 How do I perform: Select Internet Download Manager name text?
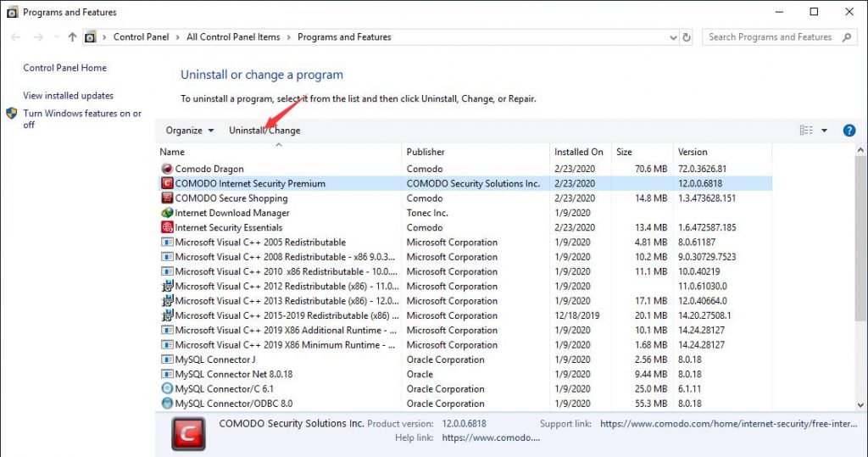pyautogui.click(x=232, y=213)
